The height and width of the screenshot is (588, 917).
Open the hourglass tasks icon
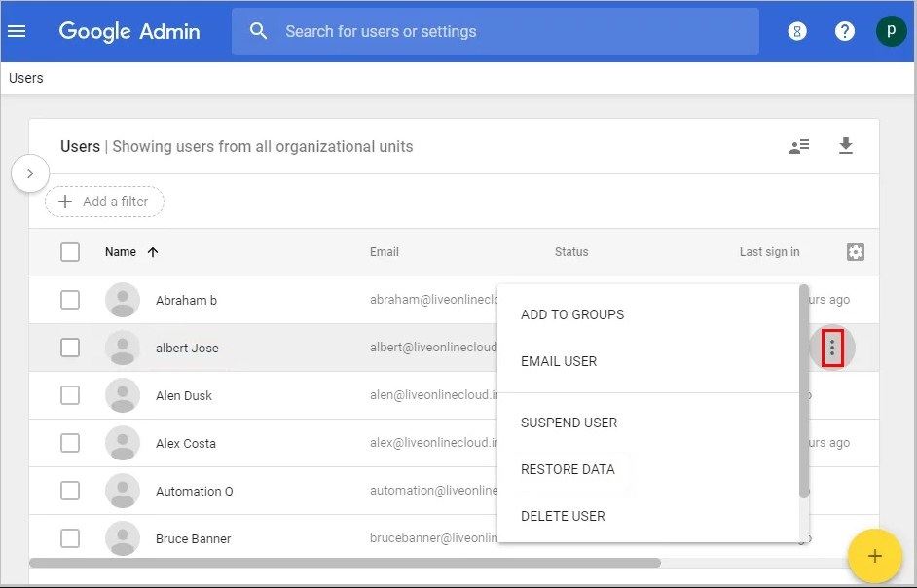point(797,31)
